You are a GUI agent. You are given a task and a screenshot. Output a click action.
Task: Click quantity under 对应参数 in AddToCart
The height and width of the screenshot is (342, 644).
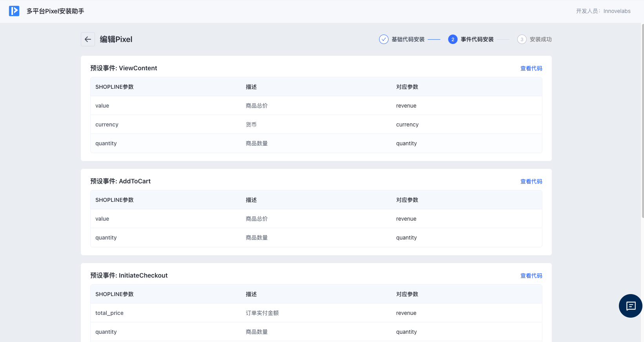pyautogui.click(x=407, y=238)
